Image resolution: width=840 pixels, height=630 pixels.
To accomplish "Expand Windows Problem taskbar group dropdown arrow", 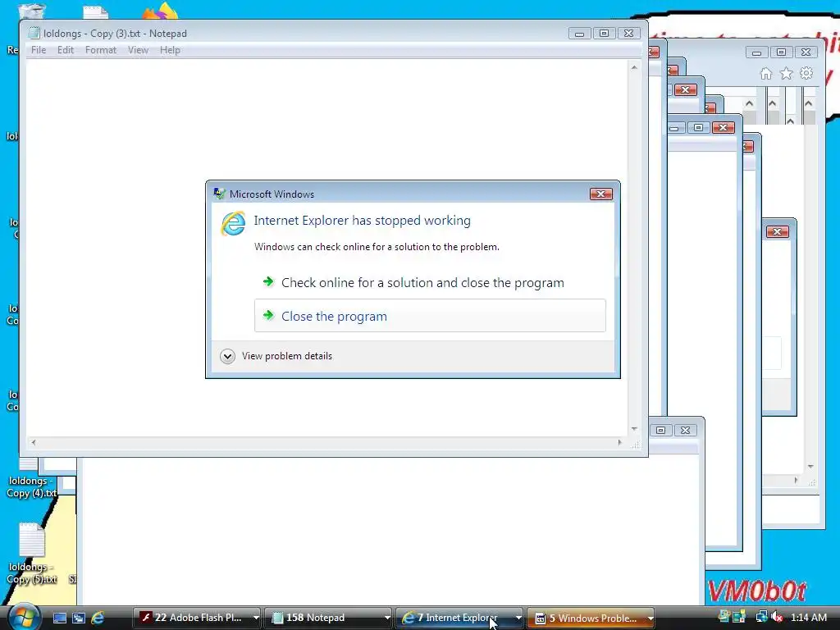I will click(x=650, y=618).
